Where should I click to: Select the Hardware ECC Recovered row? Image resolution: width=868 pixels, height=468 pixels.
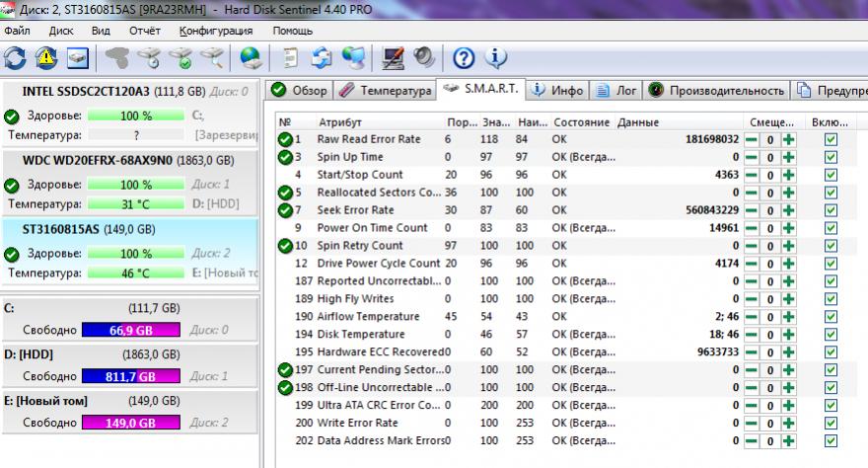(x=375, y=352)
